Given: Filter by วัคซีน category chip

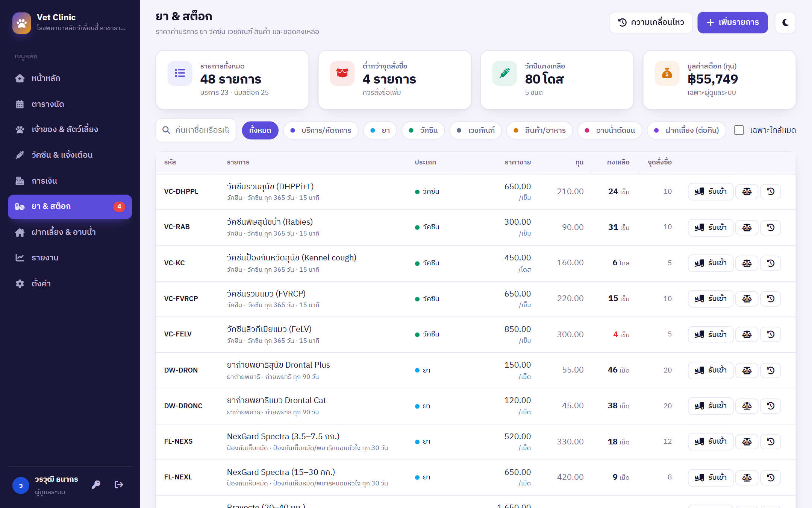Looking at the screenshot, I should pyautogui.click(x=423, y=130).
